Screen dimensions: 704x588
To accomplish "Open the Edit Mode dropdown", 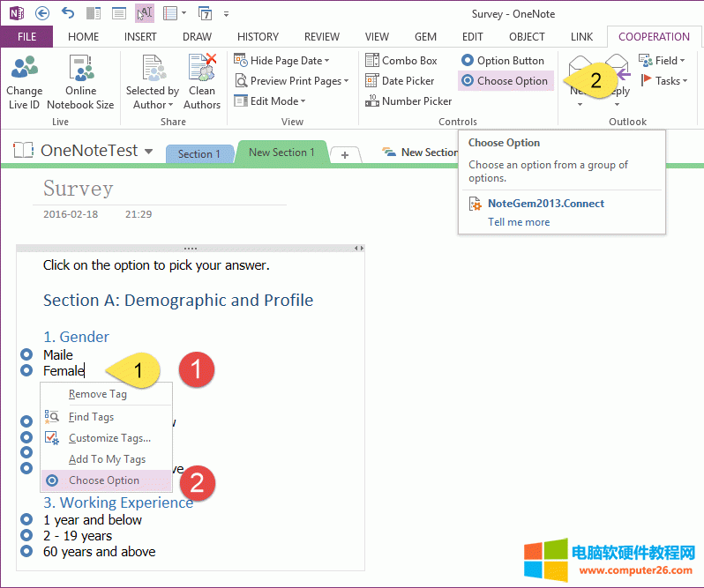I will pos(270,100).
